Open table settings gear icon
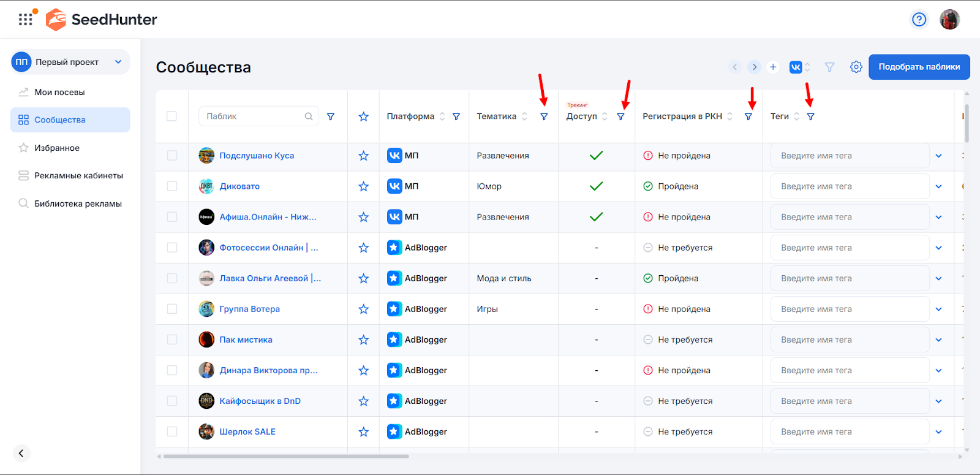 856,67
